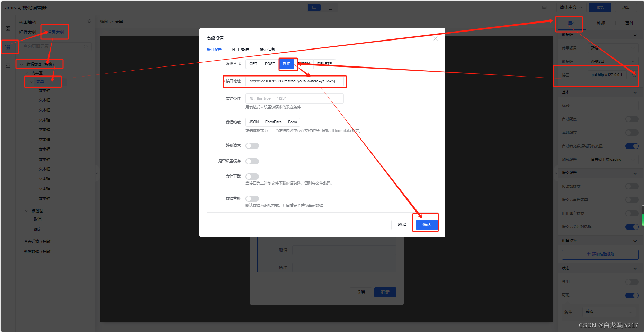Select 查看详情 (弹窗) in outline

pyautogui.click(x=38, y=242)
